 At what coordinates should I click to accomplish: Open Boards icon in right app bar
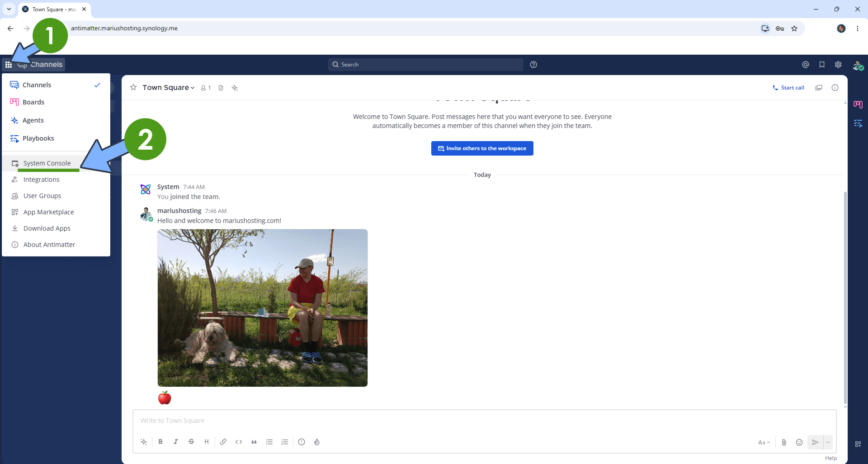(858, 104)
